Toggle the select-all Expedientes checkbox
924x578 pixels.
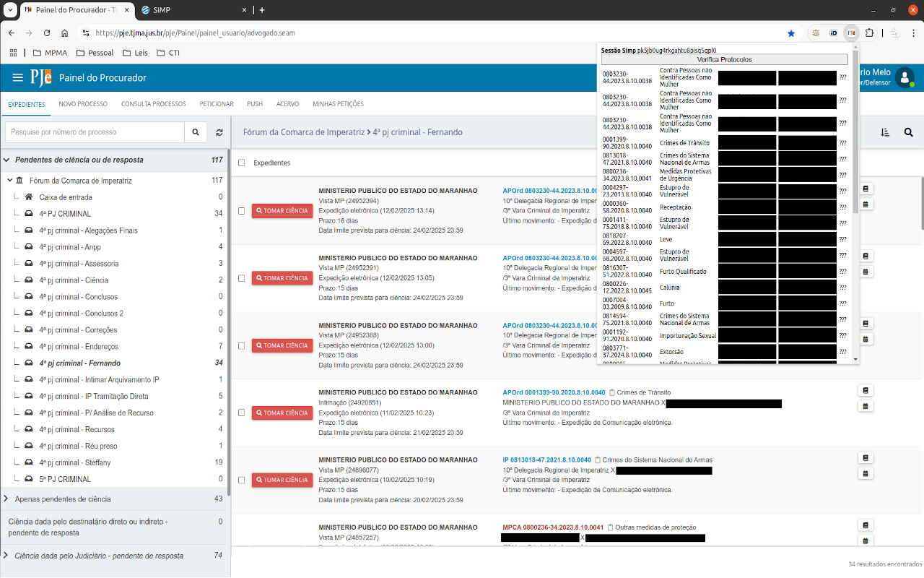coord(242,163)
